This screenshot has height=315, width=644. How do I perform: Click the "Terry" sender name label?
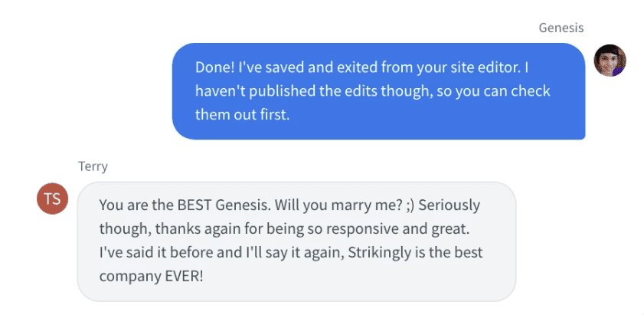[93, 166]
